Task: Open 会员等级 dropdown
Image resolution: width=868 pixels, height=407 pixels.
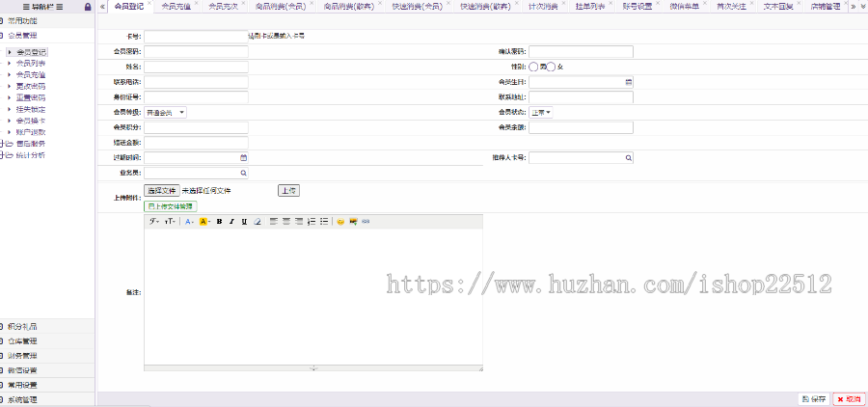Action: pyautogui.click(x=166, y=113)
